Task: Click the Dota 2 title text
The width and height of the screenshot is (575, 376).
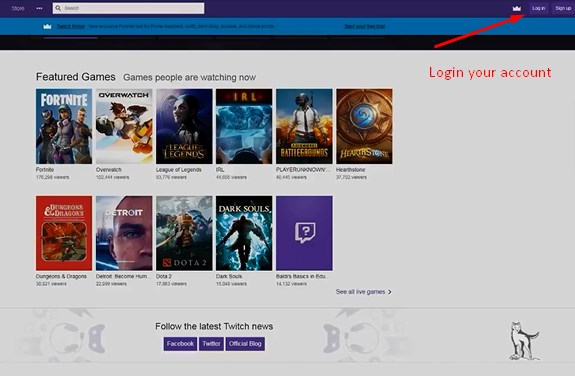Action: (164, 277)
